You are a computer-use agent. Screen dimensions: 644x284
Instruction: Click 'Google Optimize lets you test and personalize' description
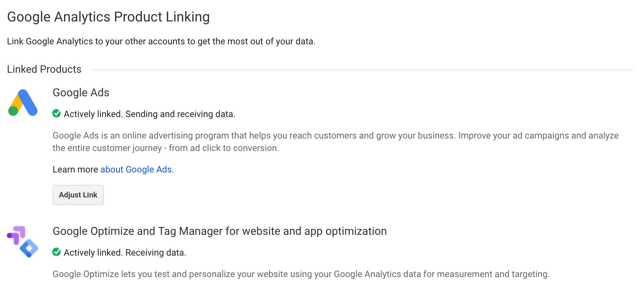point(301,274)
